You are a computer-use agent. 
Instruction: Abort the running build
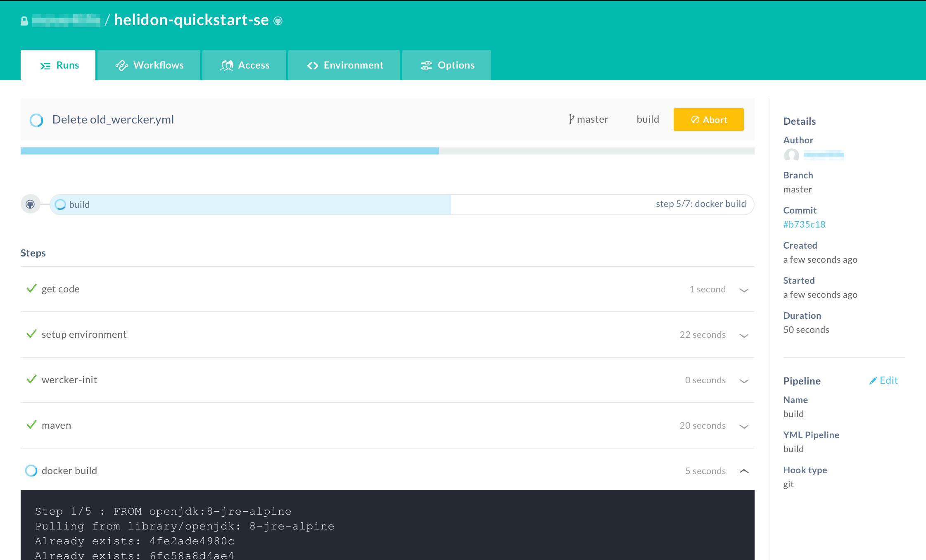[x=708, y=120]
